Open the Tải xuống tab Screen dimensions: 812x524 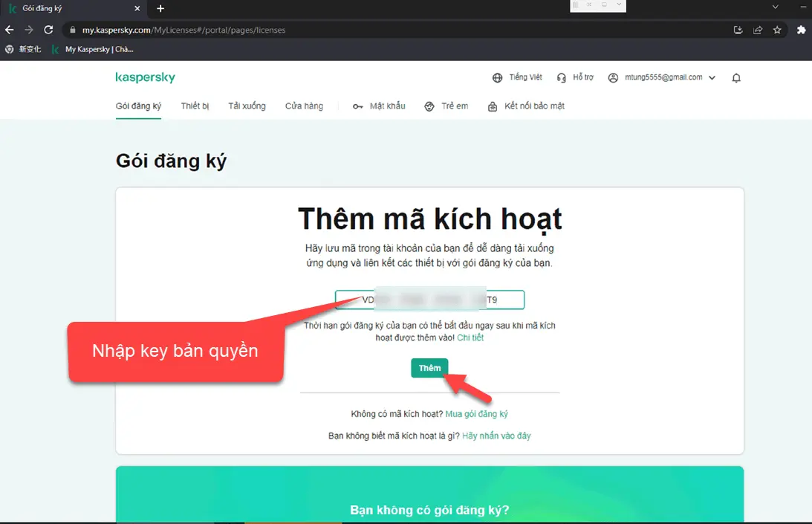tap(247, 106)
